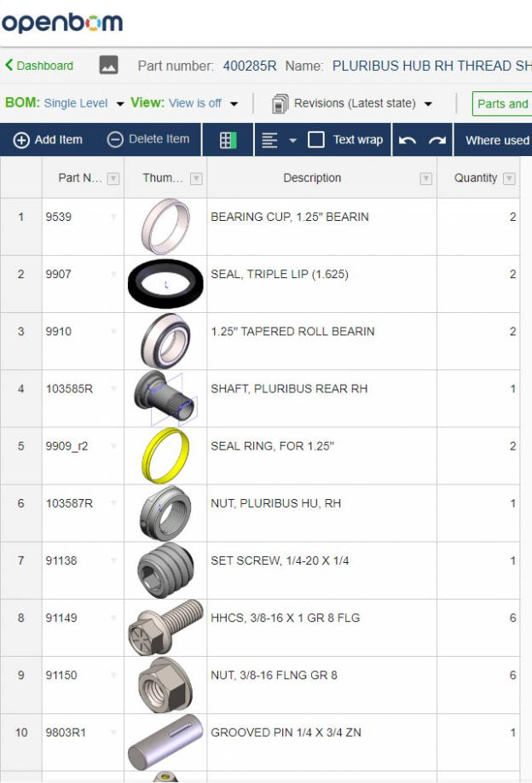Screen dimensions: 532x783
Task: Click the OpenBOM logo
Action: point(62,23)
